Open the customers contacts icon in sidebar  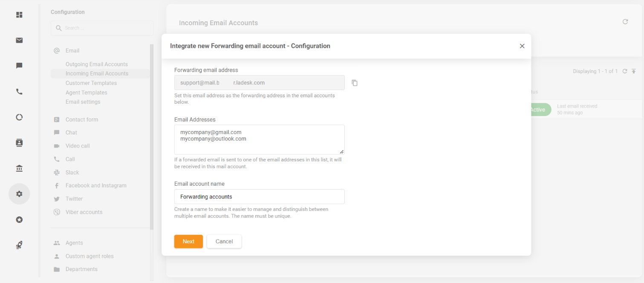click(x=19, y=143)
